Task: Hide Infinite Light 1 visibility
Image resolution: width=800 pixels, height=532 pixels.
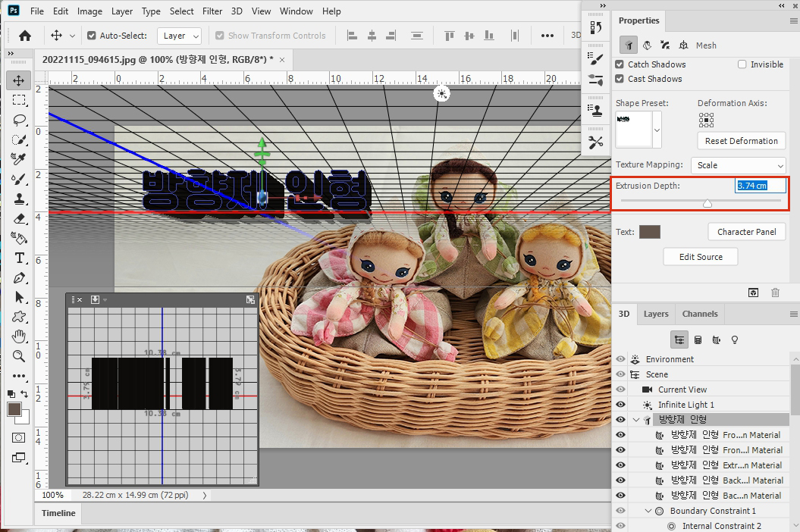Action: [x=620, y=405]
